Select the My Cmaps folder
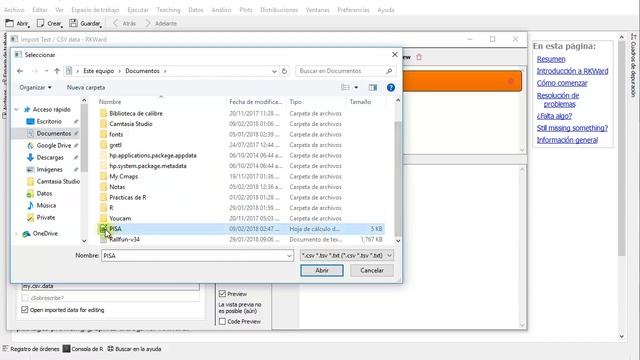Image resolution: width=640 pixels, height=360 pixels. (124, 176)
